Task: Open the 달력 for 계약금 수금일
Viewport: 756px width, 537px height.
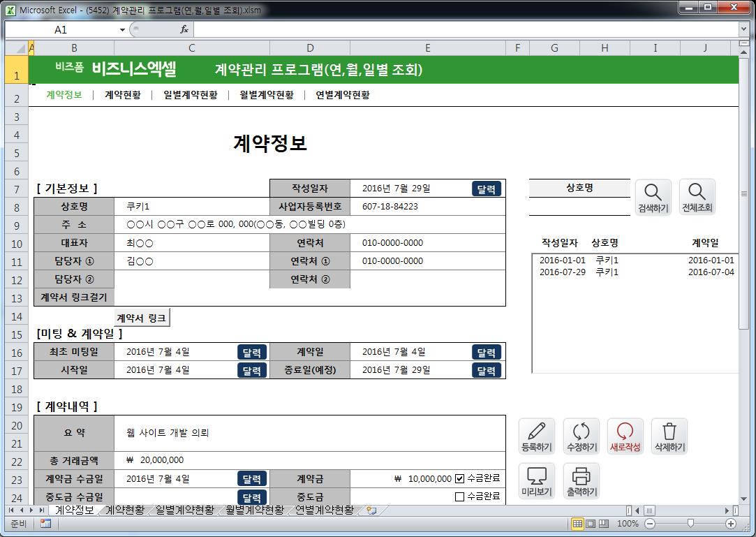Action: [252, 479]
